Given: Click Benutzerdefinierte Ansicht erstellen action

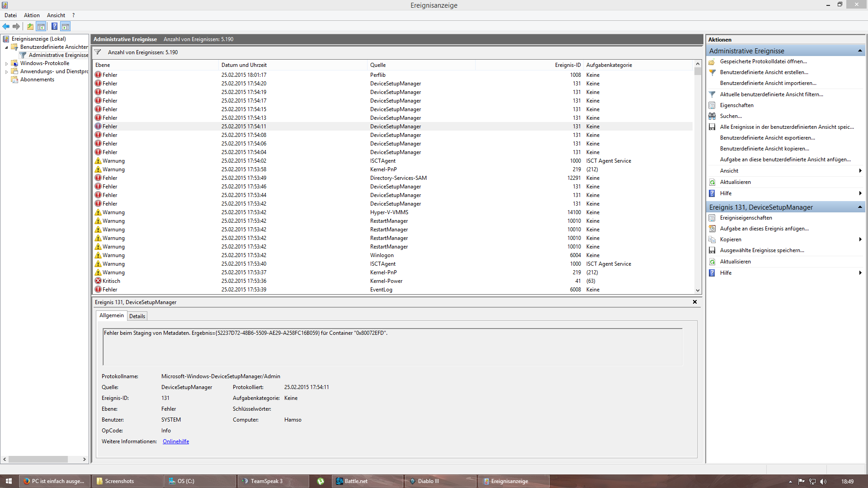Looking at the screenshot, I should [x=764, y=72].
